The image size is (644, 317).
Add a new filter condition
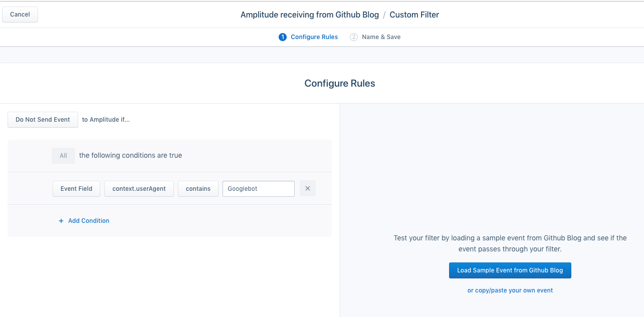(x=84, y=220)
